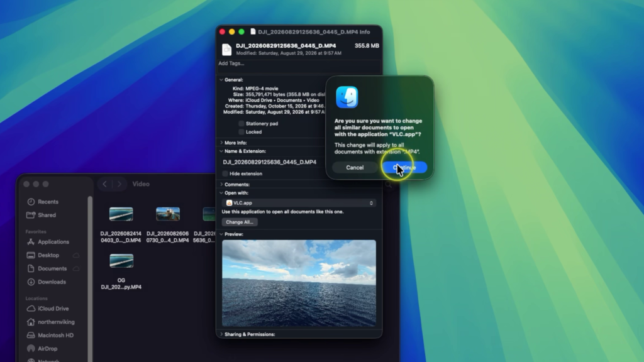Open the VLC.app Open with dropdown
This screenshot has height=362, width=644.
pos(299,203)
